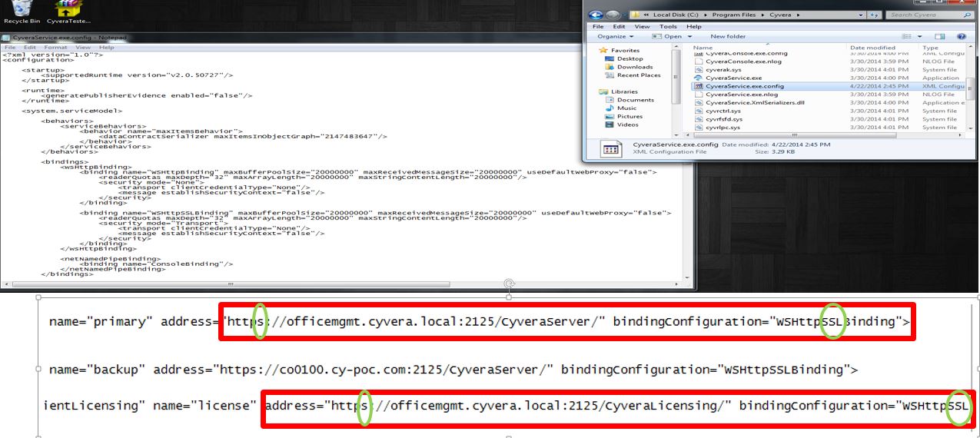
Task: Select Documents library icon
Action: [x=608, y=100]
